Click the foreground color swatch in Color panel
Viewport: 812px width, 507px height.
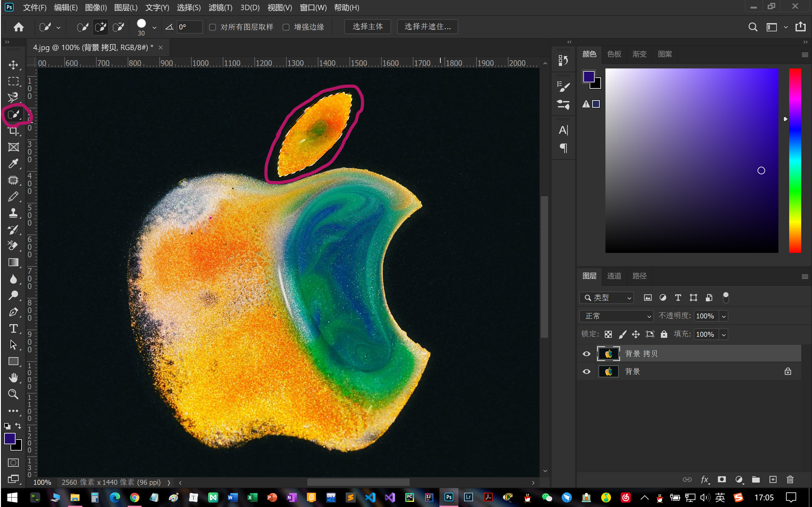[x=588, y=76]
